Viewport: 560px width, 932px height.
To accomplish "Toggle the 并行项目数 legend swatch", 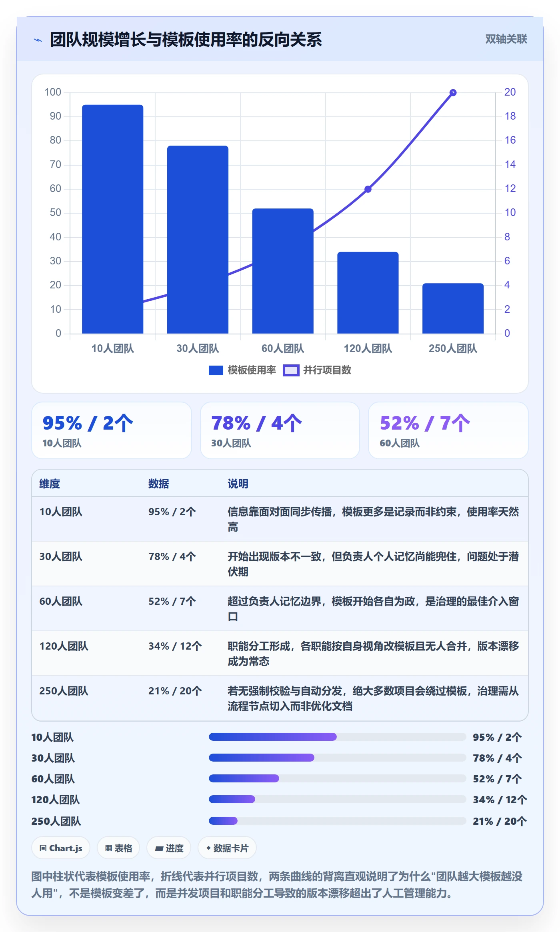I will tap(291, 370).
